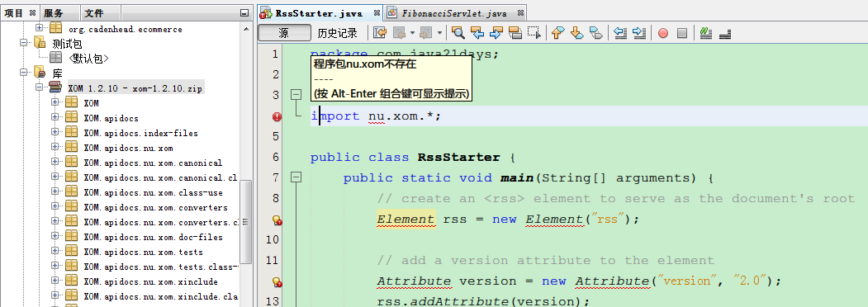This screenshot has height=307, width=868.
Task: Toggle the 源 source view button
Action: (284, 33)
